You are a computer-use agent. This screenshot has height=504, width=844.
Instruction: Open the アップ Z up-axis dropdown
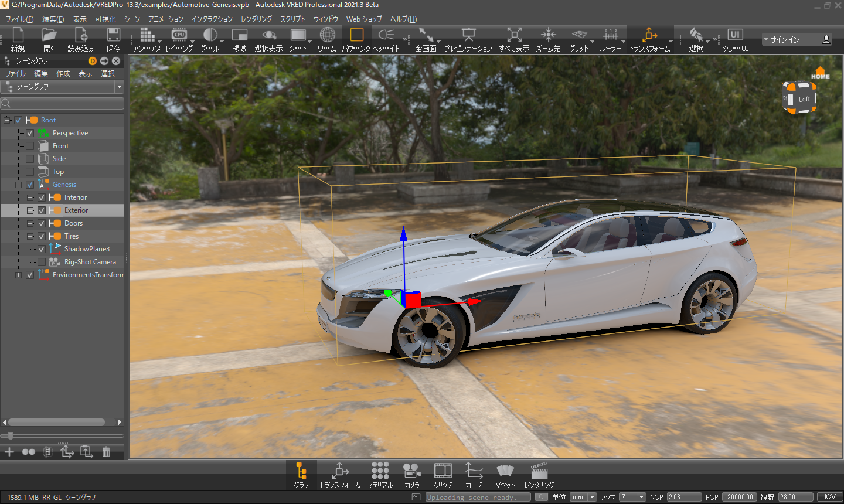[x=632, y=497]
